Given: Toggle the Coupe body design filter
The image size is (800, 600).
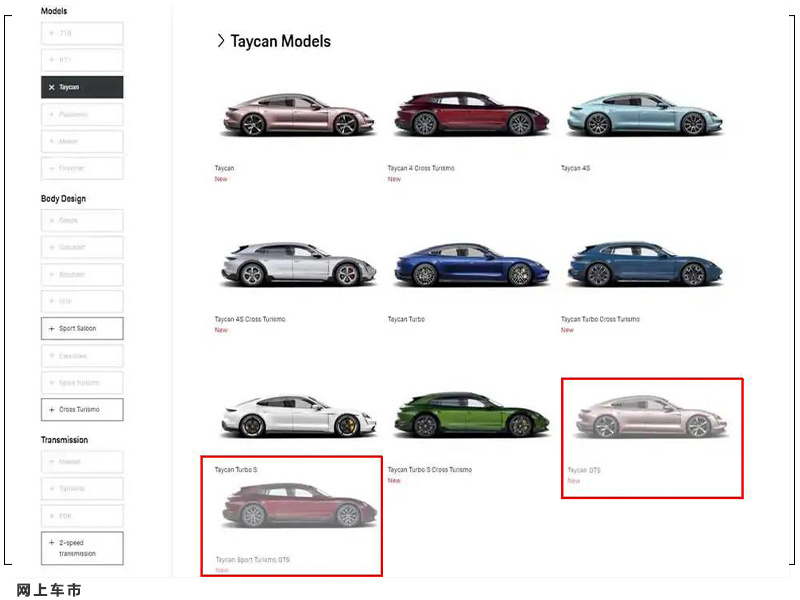Looking at the screenshot, I should (82, 220).
